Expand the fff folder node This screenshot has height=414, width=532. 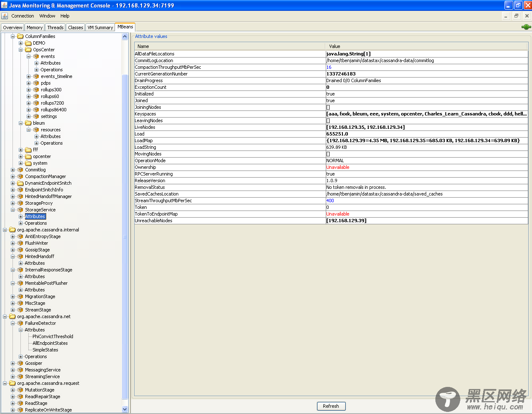point(20,150)
